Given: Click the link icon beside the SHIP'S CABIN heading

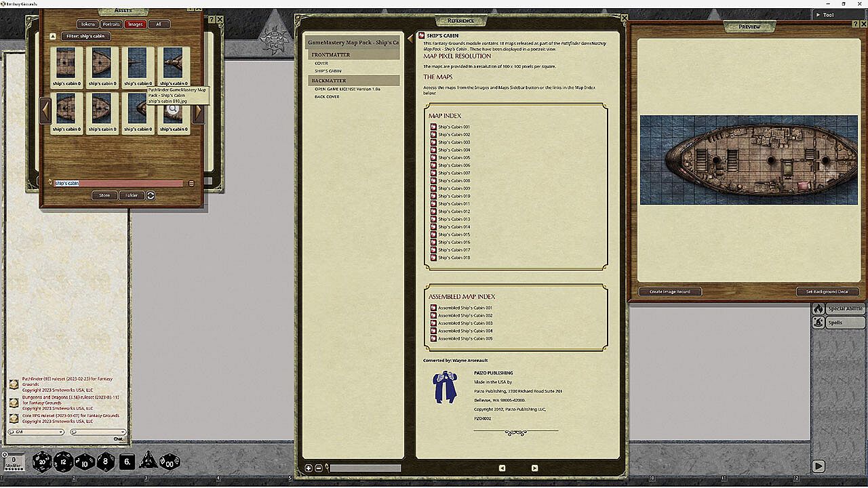Looking at the screenshot, I should pos(421,35).
